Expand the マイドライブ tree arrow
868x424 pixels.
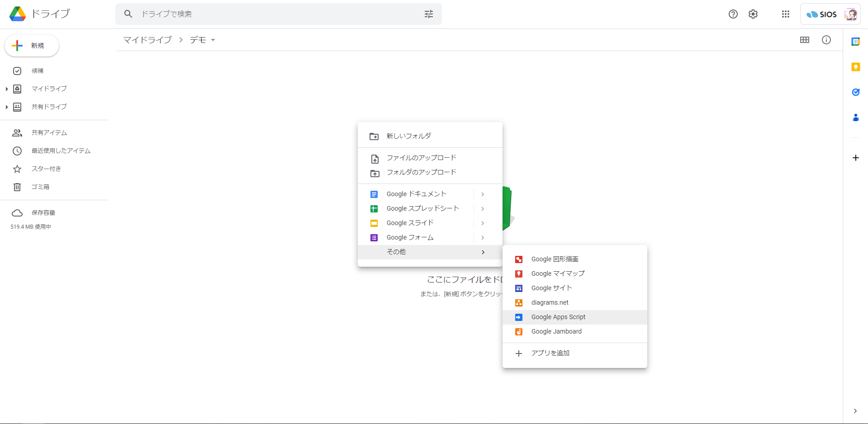7,89
